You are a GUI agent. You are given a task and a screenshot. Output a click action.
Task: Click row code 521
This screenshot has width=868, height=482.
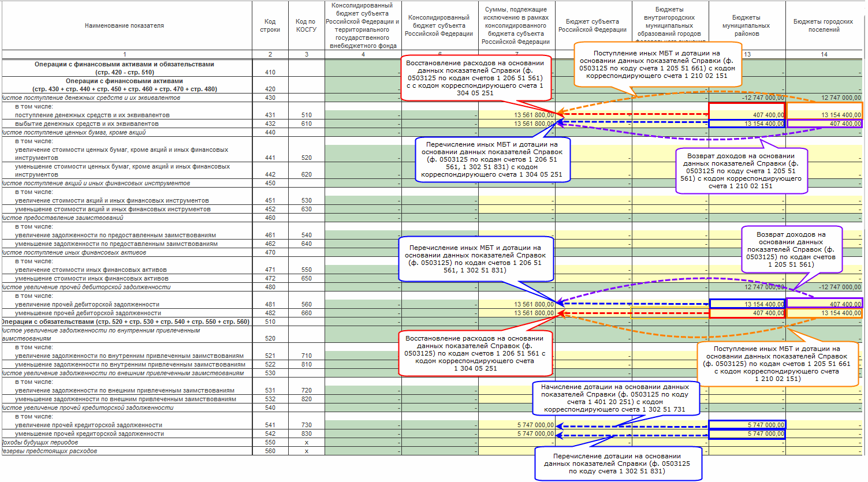(x=270, y=356)
